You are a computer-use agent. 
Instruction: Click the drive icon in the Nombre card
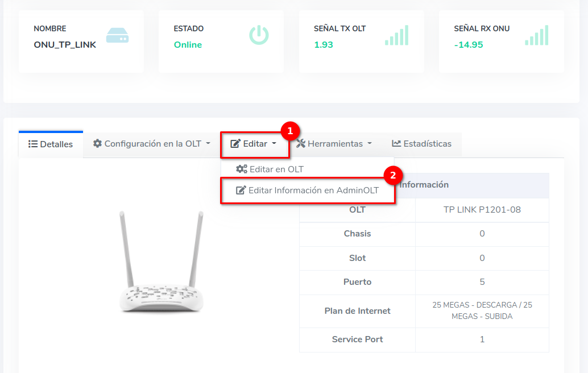(x=118, y=36)
